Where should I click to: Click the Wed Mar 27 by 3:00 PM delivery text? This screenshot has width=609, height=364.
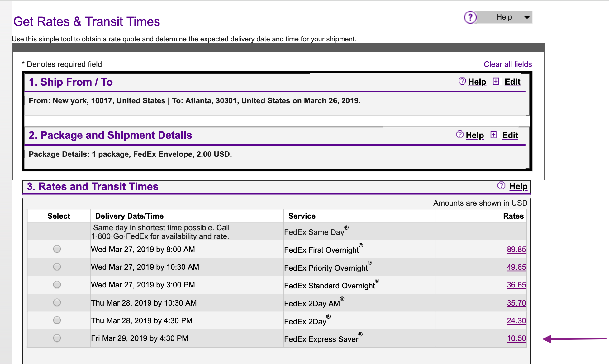pyautogui.click(x=143, y=285)
